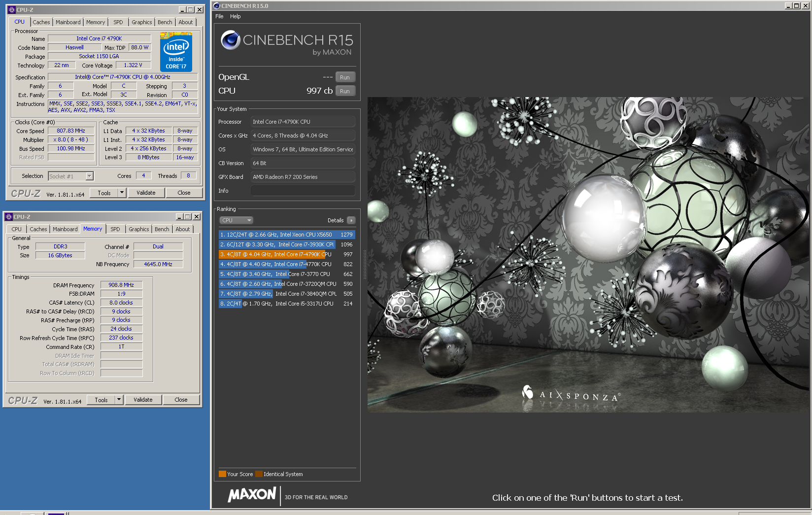
Task: Click the Core Voltage value 1.322 V
Action: click(133, 65)
